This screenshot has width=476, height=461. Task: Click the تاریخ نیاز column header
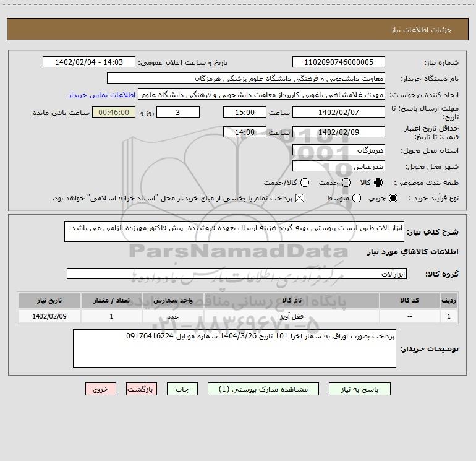(49, 301)
